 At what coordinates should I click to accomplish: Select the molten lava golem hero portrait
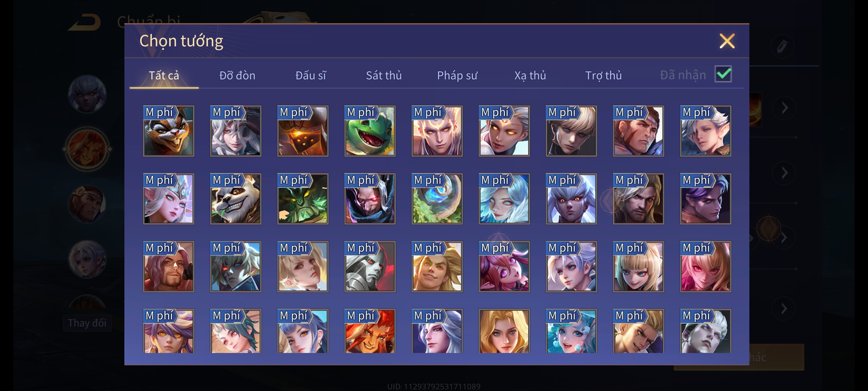click(x=303, y=131)
